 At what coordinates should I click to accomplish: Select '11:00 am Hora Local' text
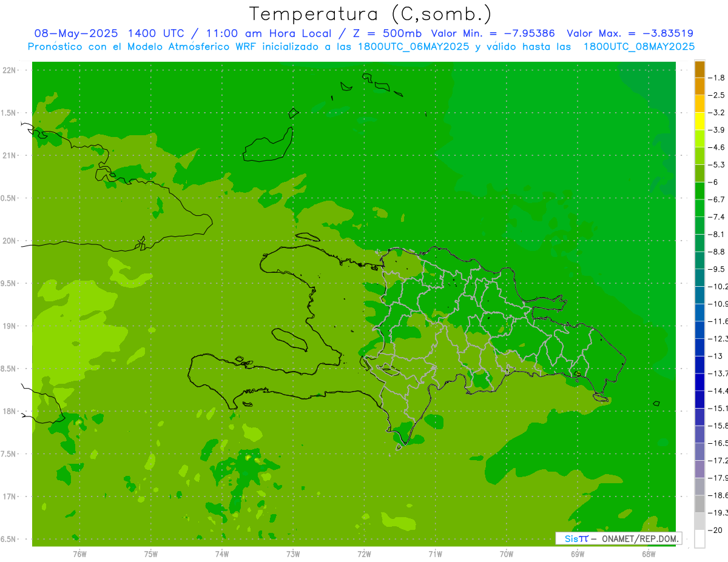click(x=268, y=33)
